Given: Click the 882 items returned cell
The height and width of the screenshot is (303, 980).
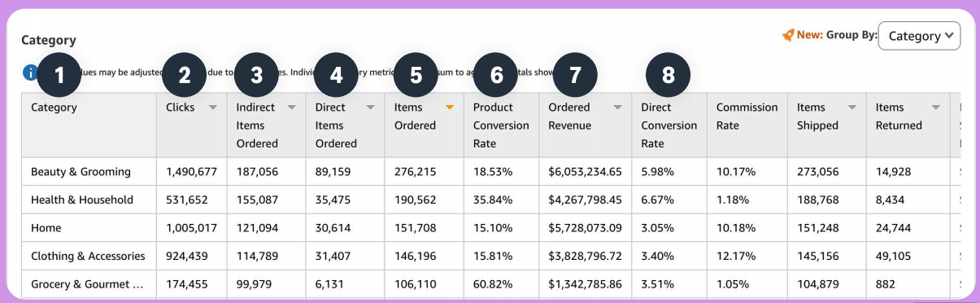Looking at the screenshot, I should click(885, 284).
